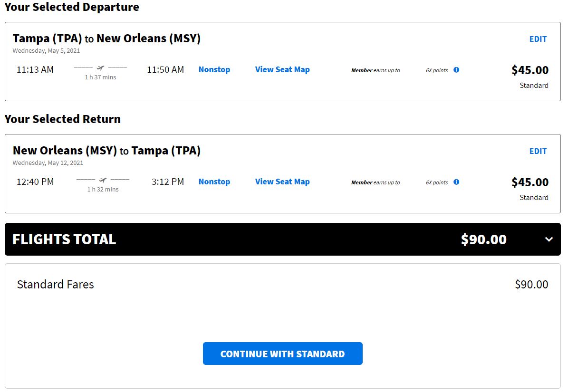View Seat Map for the May 12 flight
The height and width of the screenshot is (392, 568).
click(x=282, y=182)
